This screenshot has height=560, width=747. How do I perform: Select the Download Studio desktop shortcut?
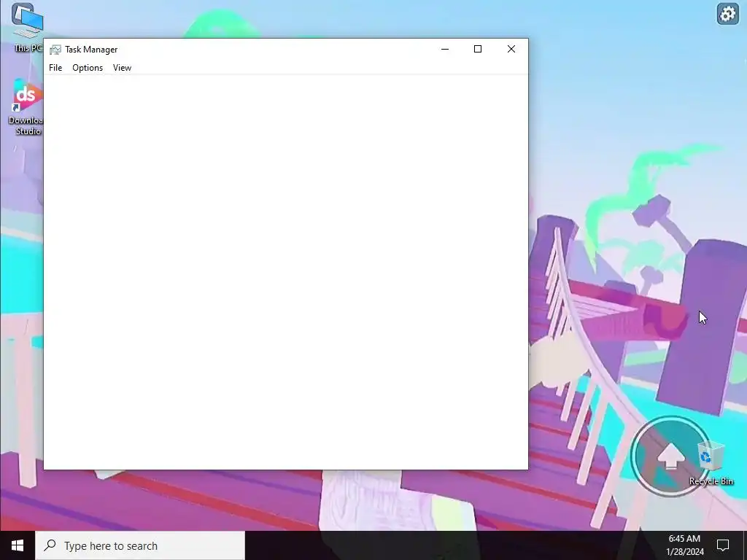coord(26,108)
